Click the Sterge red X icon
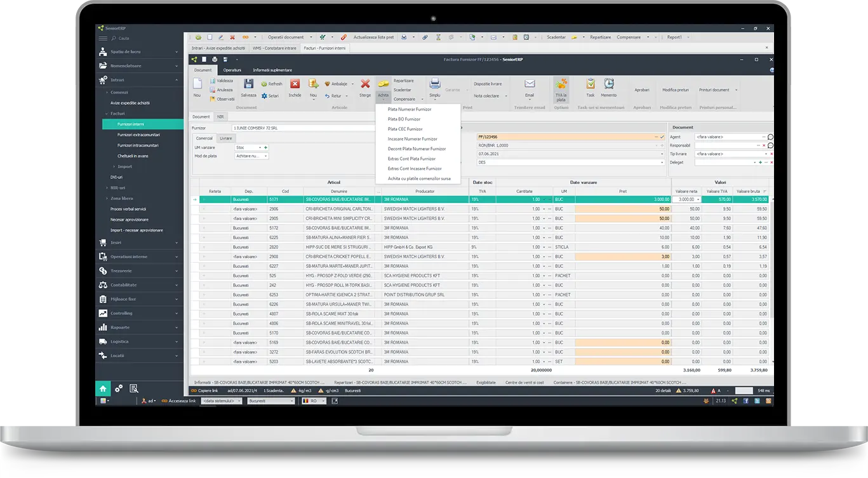The image size is (868, 478). (365, 84)
